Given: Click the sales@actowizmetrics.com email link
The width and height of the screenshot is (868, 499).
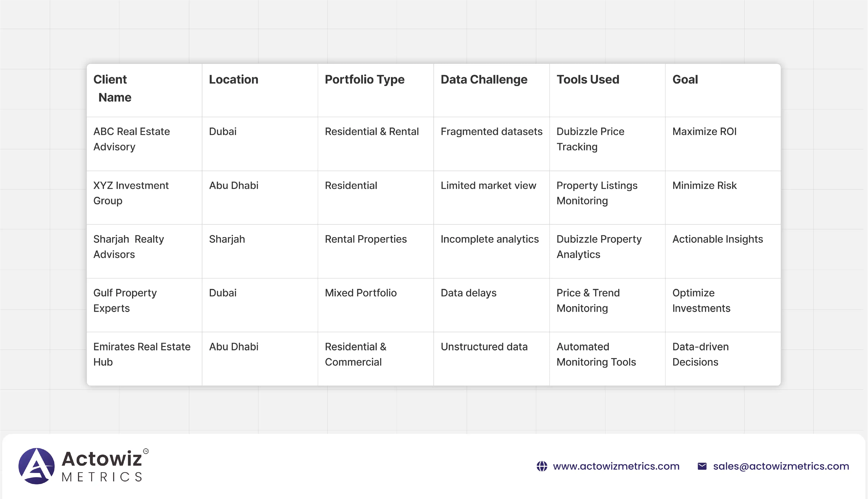Looking at the screenshot, I should (781, 466).
